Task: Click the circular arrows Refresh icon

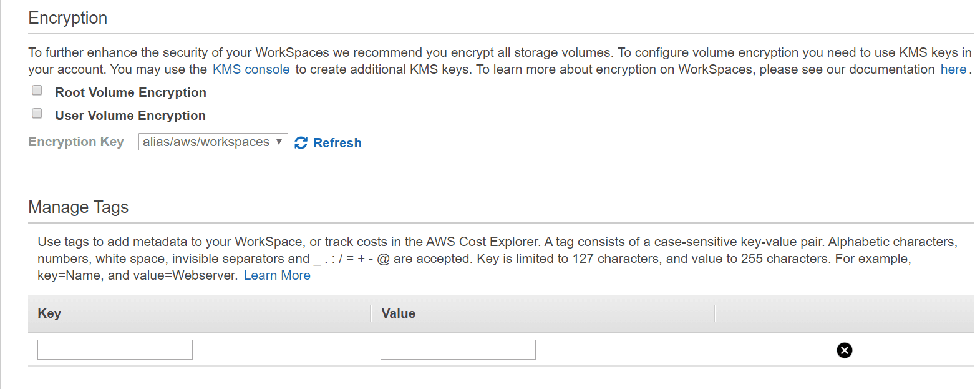Action: point(301,143)
